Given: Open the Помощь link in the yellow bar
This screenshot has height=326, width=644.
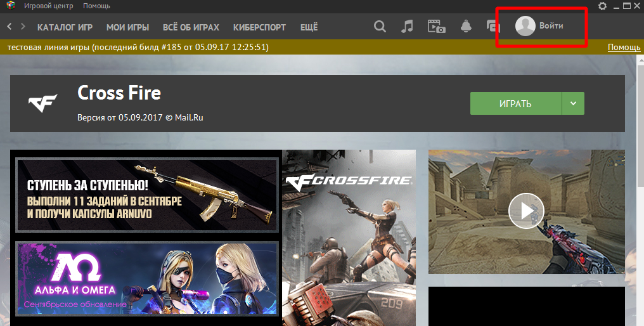Looking at the screenshot, I should (x=624, y=48).
